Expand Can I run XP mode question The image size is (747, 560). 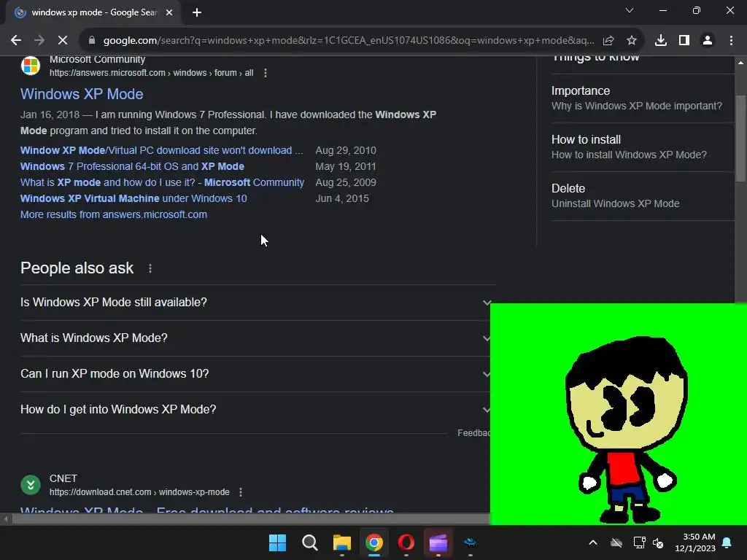click(x=255, y=374)
